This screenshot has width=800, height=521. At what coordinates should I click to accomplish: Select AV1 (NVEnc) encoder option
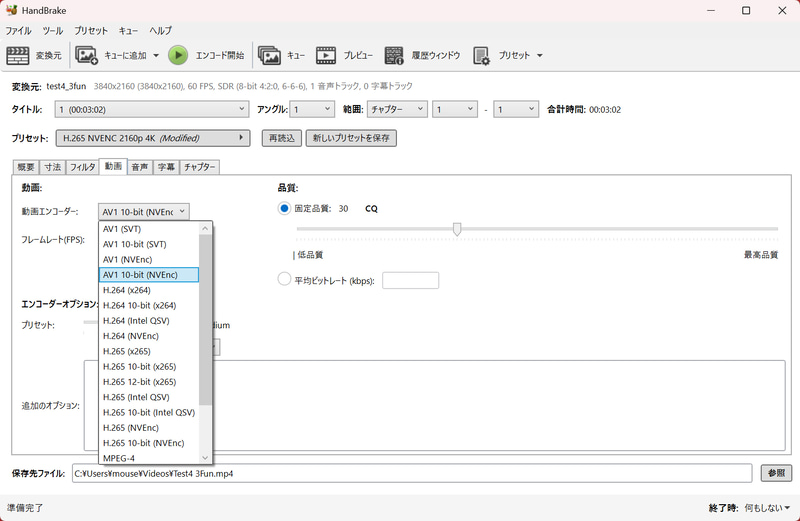pyautogui.click(x=148, y=260)
